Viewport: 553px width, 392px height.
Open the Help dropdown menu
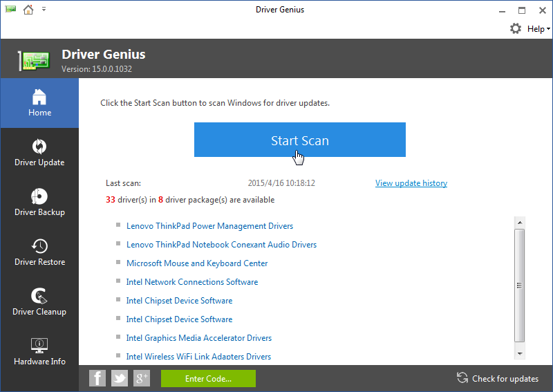pyautogui.click(x=538, y=29)
